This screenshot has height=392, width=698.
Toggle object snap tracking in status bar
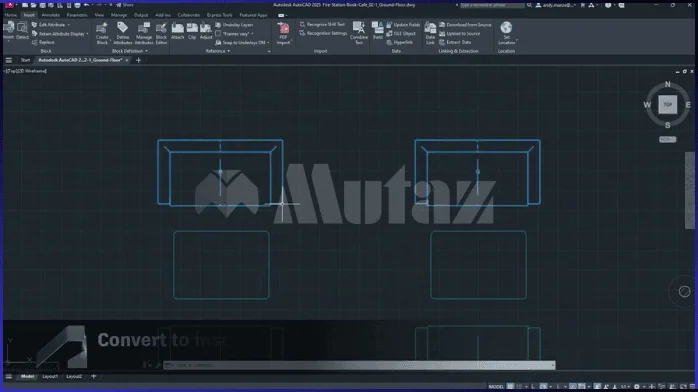(573, 387)
